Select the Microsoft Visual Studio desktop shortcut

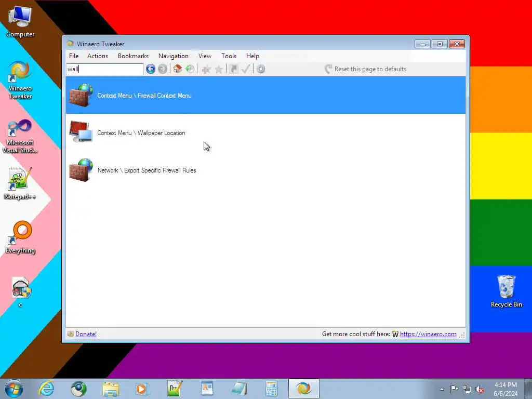click(20, 137)
